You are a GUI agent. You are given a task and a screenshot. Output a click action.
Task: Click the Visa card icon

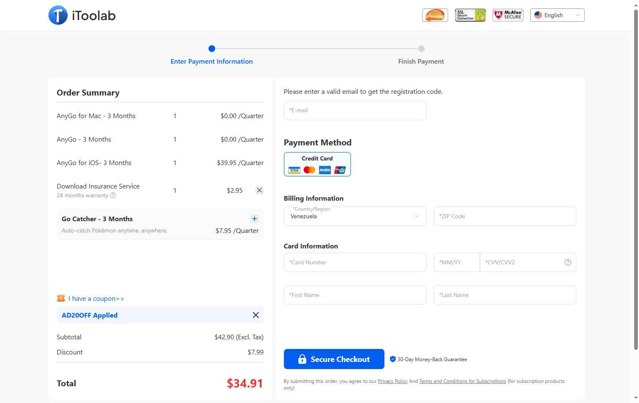click(294, 170)
